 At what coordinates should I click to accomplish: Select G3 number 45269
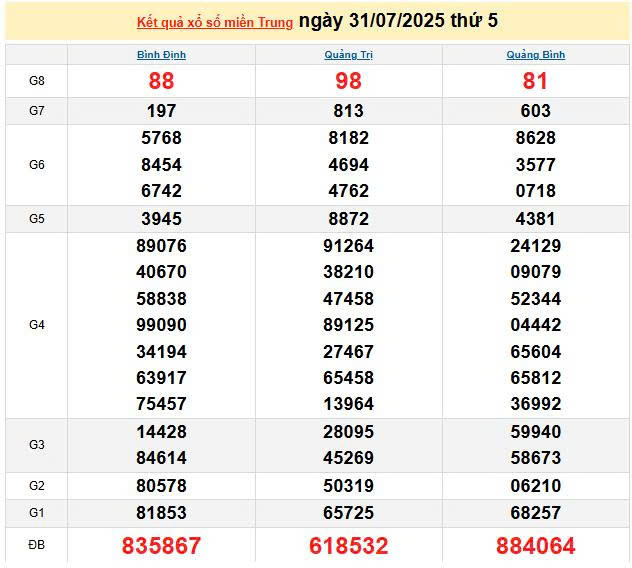[x=349, y=458]
